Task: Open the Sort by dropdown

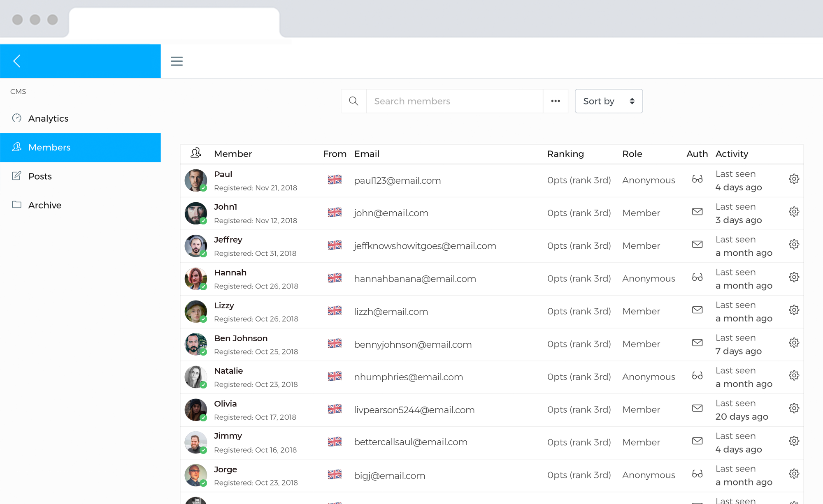Action: (608, 101)
